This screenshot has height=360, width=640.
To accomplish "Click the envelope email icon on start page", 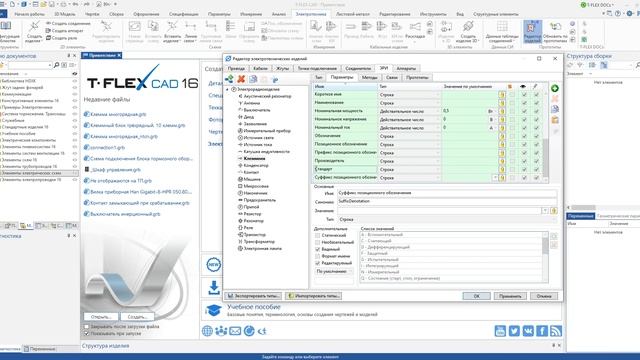I will pos(235,331).
